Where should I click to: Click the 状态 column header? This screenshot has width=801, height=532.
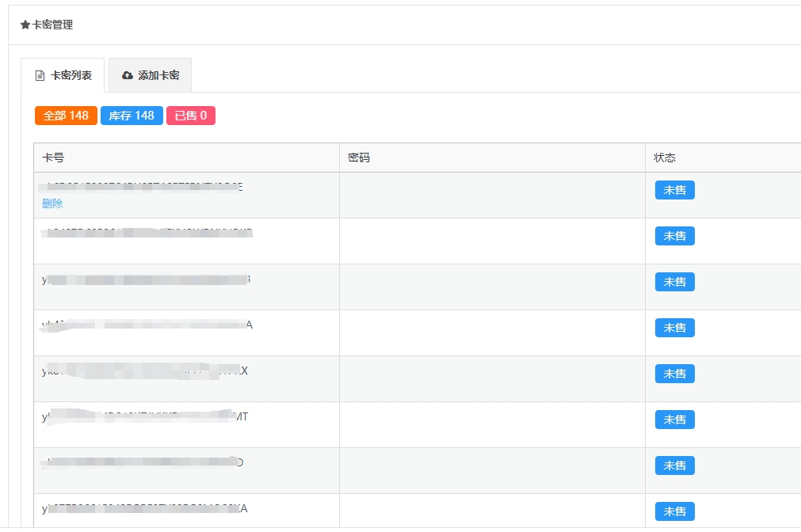[665, 158]
